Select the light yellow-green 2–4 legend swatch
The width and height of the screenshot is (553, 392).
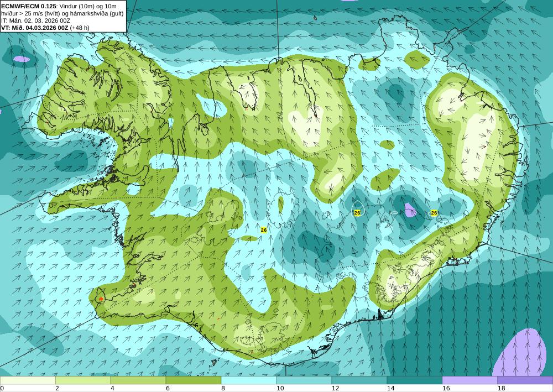pyautogui.click(x=83, y=380)
